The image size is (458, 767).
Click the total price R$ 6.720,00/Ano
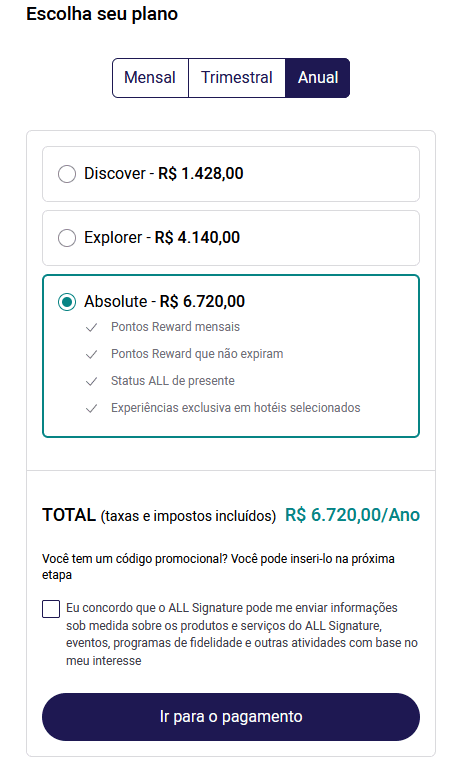pos(352,515)
